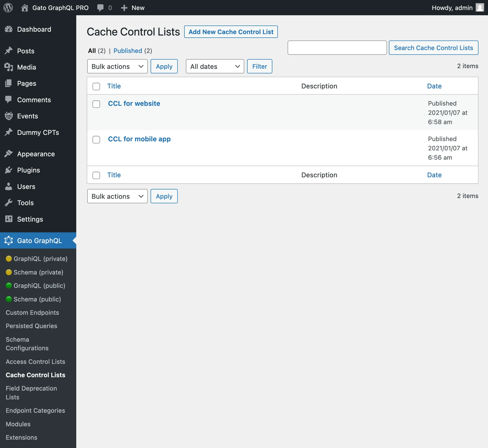Click the Pages icon in sidebar
This screenshot has height=448, width=488.
9,83
